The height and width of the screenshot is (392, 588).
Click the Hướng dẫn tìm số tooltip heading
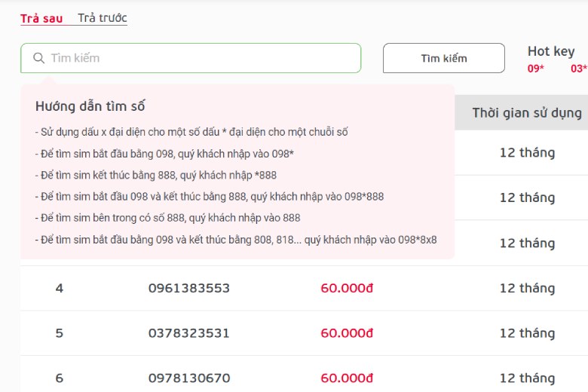[90, 106]
